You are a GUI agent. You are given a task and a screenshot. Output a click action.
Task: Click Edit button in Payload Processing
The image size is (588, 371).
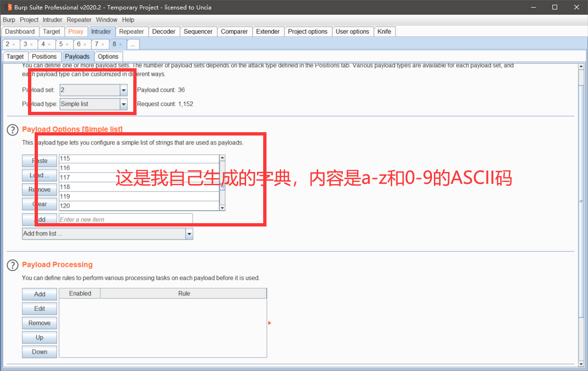point(39,308)
